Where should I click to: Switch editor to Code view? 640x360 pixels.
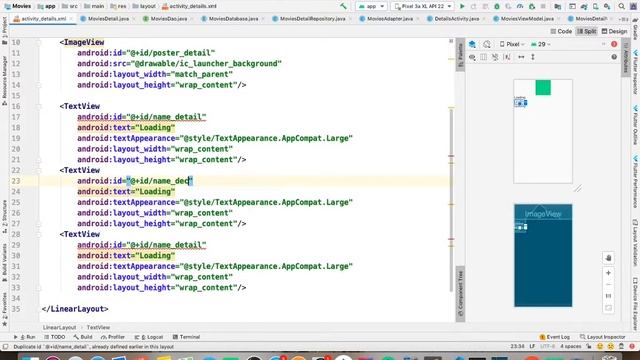561,31
